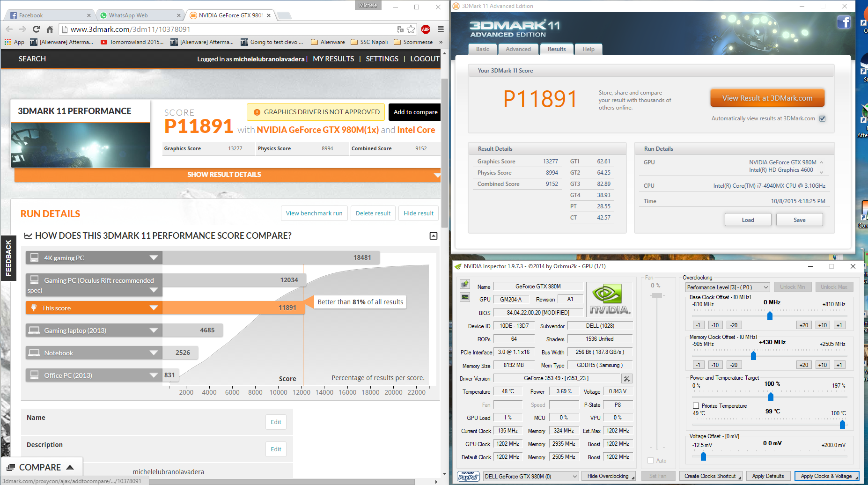Open SETTINGS in site menu
The height and width of the screenshot is (485, 868).
point(382,59)
